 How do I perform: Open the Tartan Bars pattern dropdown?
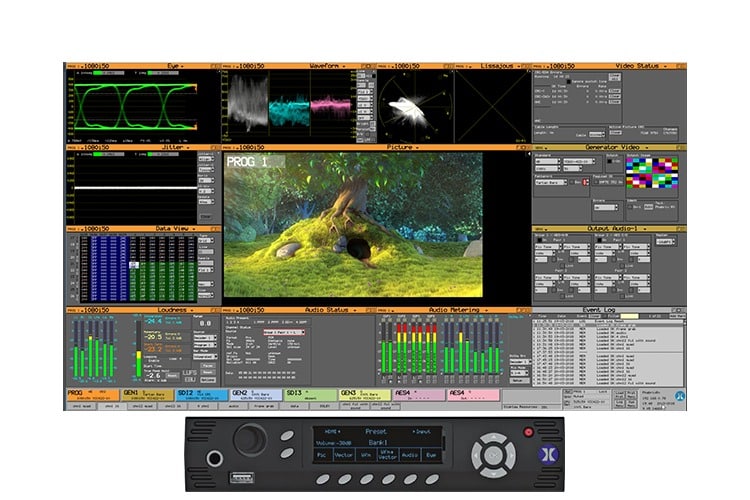point(551,182)
